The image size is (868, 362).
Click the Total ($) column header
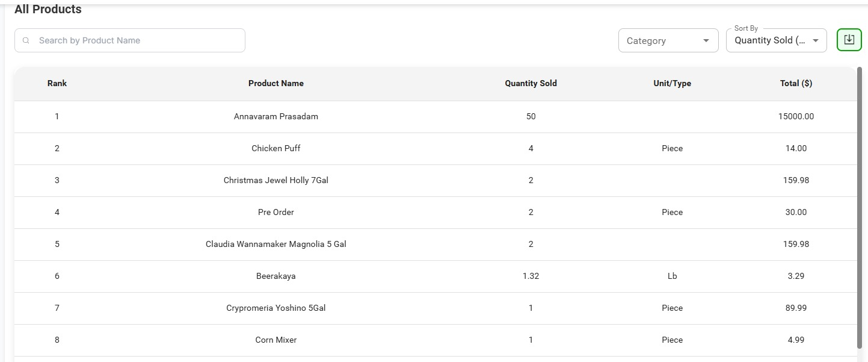pos(796,84)
